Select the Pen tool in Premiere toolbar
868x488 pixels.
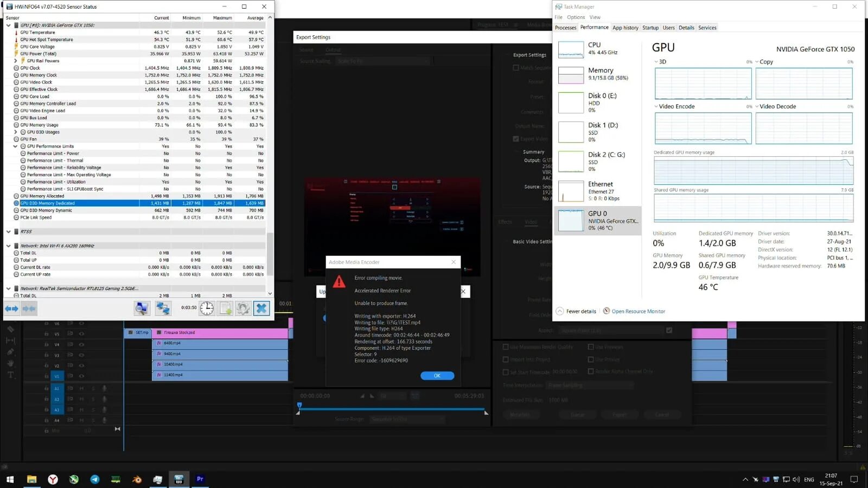10,352
